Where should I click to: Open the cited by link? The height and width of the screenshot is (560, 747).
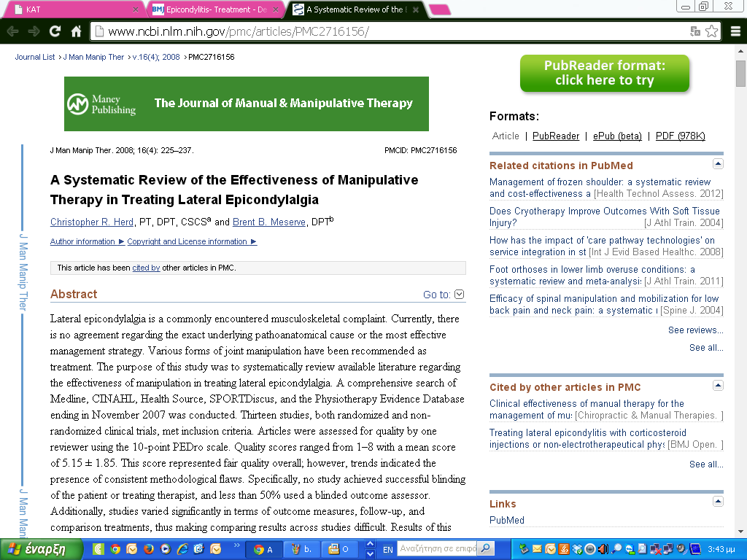click(146, 268)
